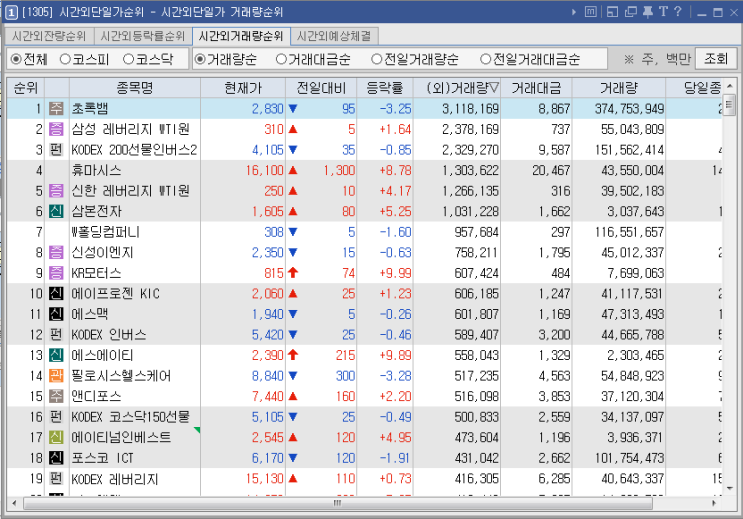
Task: Select the 거래대금순 sort radio button
Action: (x=281, y=59)
